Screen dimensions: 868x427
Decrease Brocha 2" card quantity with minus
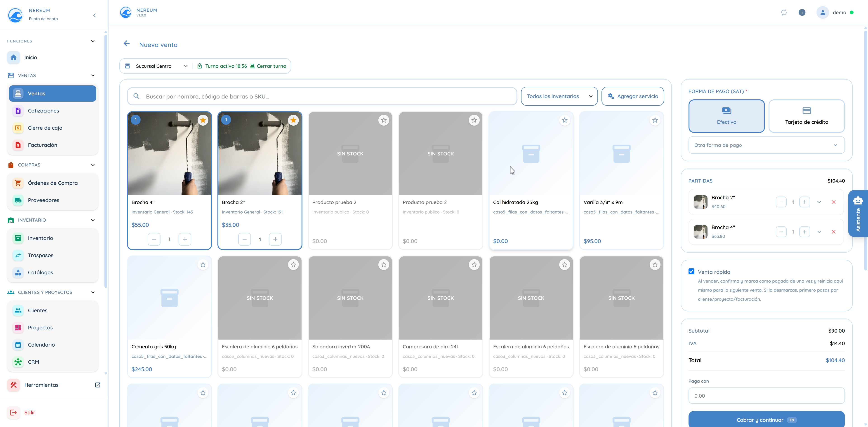(x=245, y=239)
